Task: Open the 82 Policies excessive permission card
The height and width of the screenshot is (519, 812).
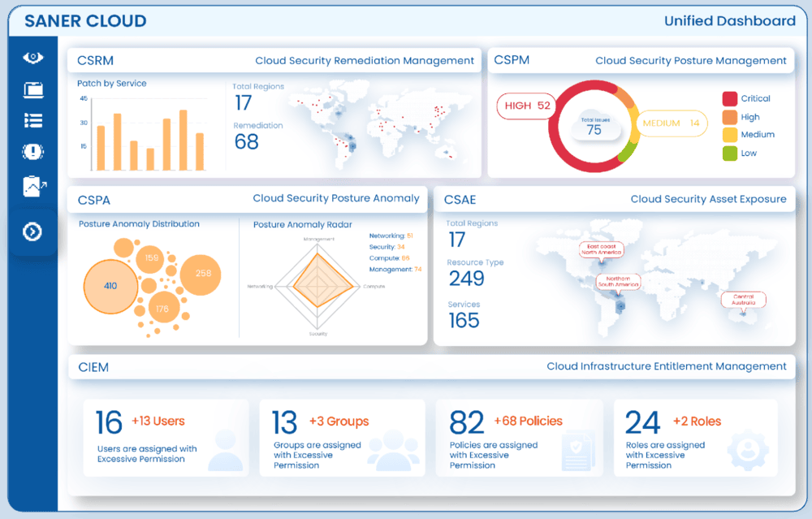Action: click(x=519, y=438)
